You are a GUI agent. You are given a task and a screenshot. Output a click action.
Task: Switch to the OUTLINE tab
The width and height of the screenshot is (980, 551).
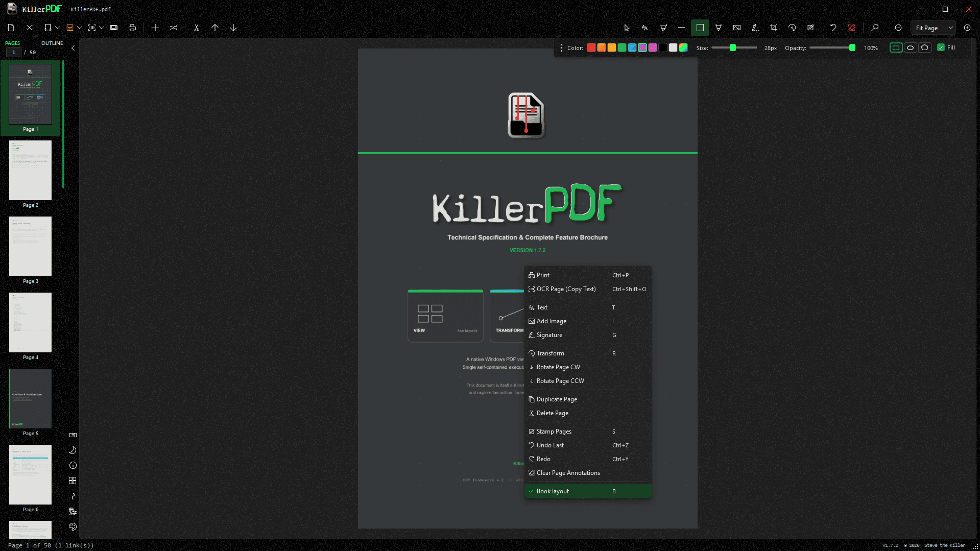click(52, 43)
